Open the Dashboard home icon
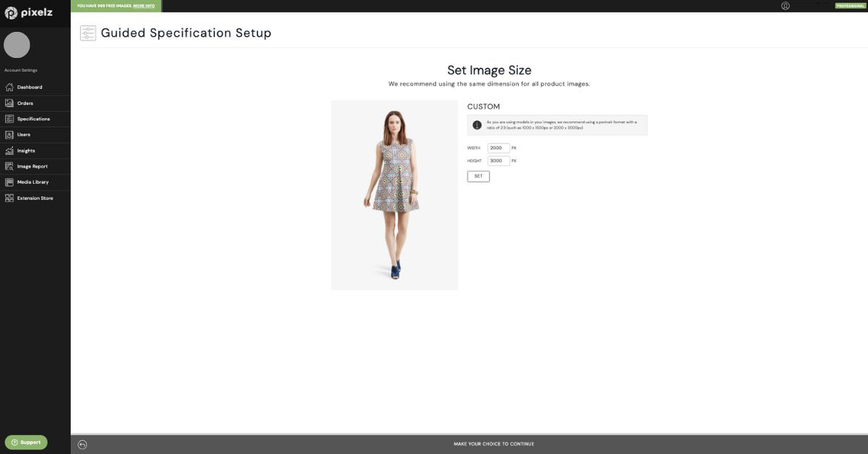 click(9, 87)
